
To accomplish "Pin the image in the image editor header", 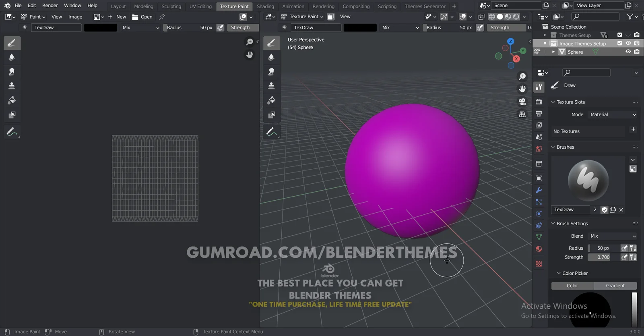I will point(162,17).
